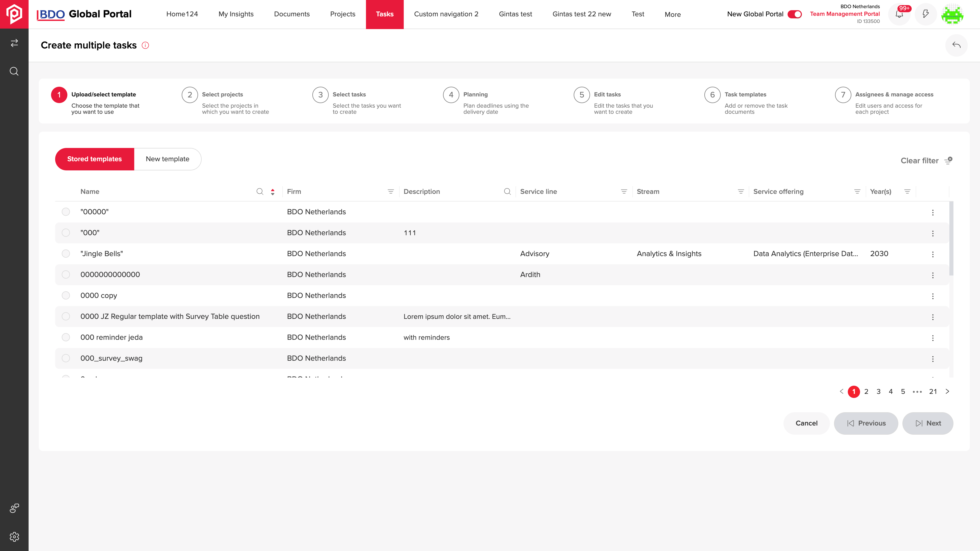Viewport: 980px width, 551px height.
Task: Open the Documents navigation item
Action: [292, 14]
